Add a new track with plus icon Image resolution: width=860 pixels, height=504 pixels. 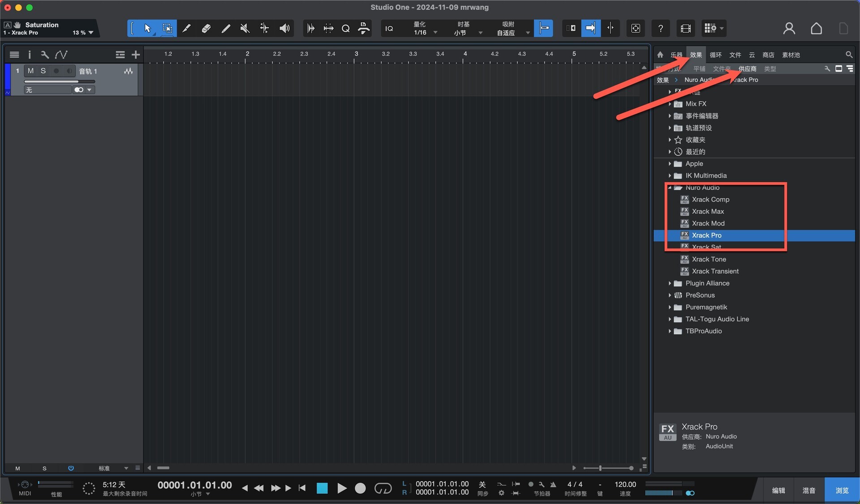tap(136, 55)
